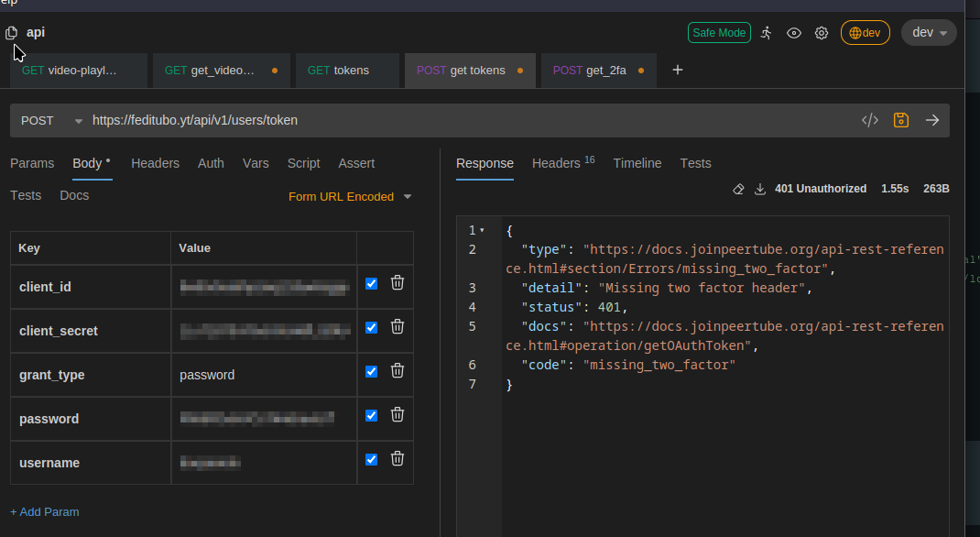The height and width of the screenshot is (537, 980).
Task: Toggle the username parameter checkbox
Action: click(371, 459)
